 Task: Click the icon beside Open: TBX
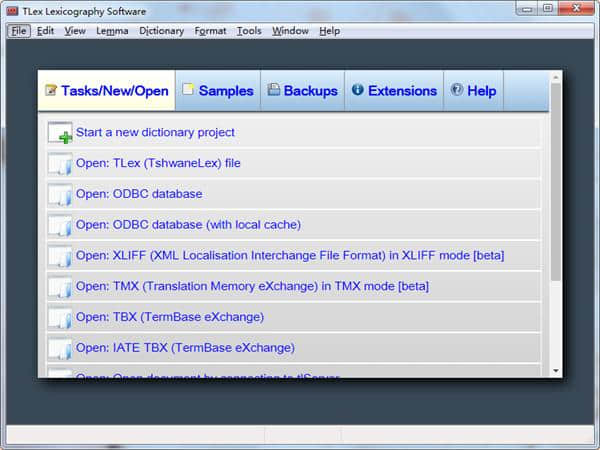pos(60,318)
